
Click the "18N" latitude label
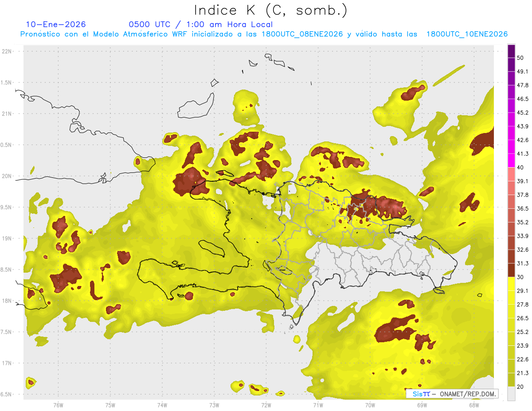(7, 301)
